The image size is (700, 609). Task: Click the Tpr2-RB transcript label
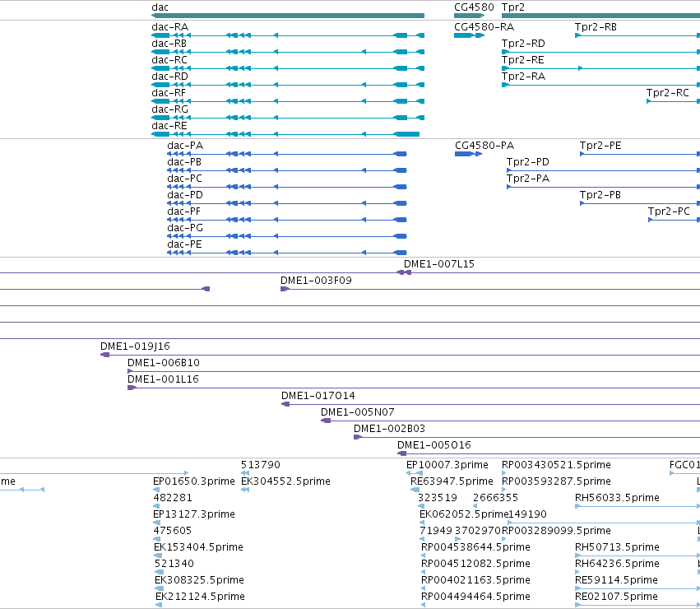tap(596, 27)
